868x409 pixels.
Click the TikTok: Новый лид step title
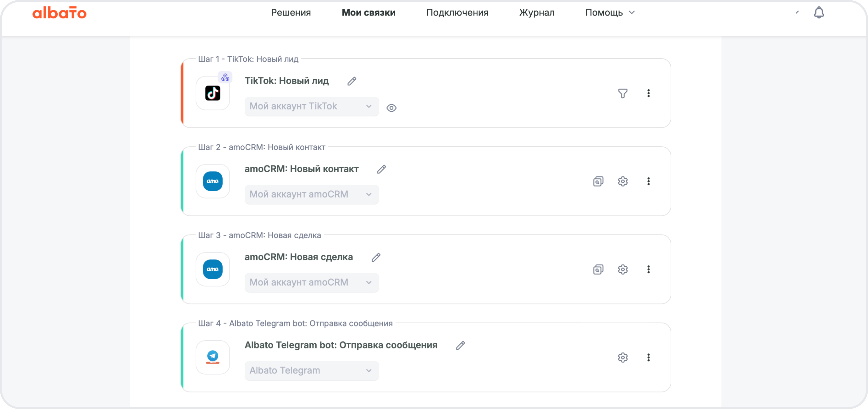(286, 81)
